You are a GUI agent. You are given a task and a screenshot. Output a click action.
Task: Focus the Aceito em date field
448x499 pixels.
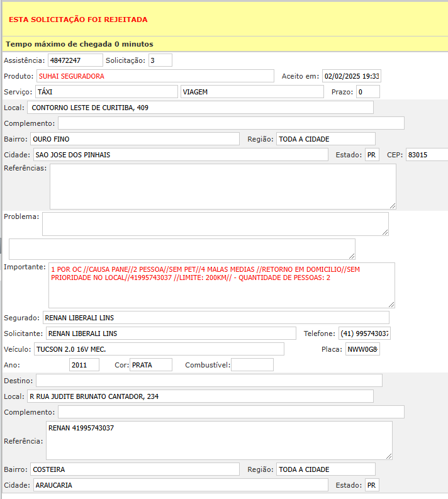coord(351,76)
